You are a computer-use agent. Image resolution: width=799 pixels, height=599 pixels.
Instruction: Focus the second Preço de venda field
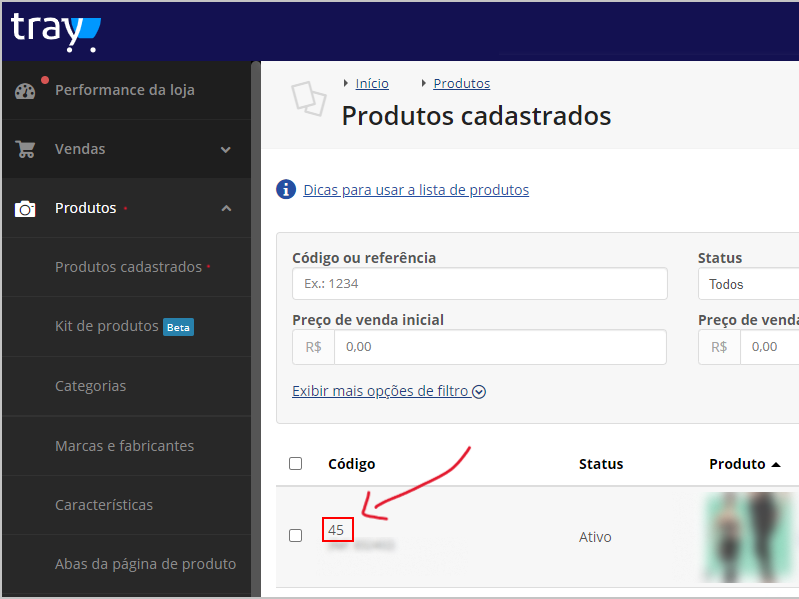[769, 347]
